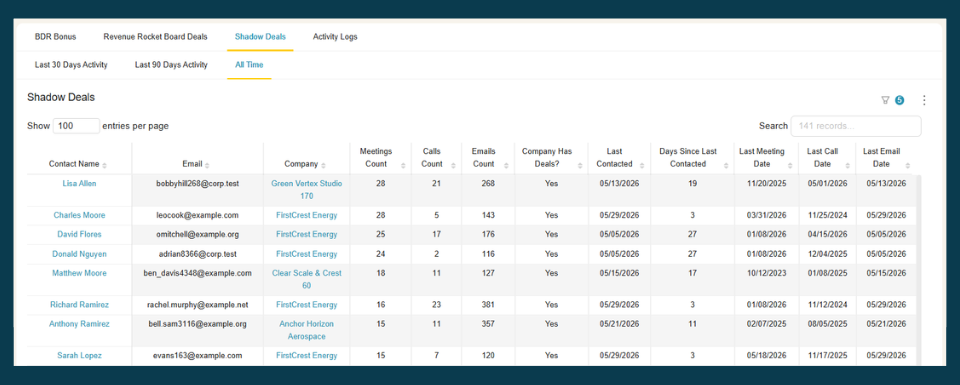Sort by Email column arrows
Screen dimensions: 960x385
207,165
